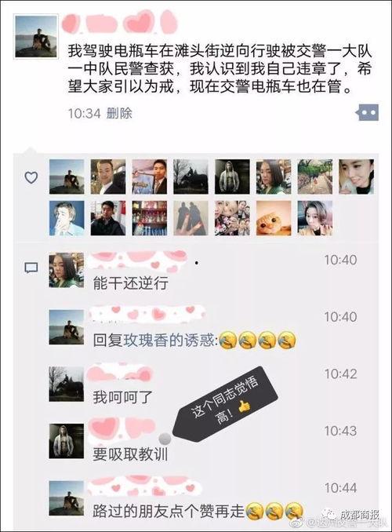Open avatar beside 我呵呵了 comment
392x532 pixels.
pos(66,384)
